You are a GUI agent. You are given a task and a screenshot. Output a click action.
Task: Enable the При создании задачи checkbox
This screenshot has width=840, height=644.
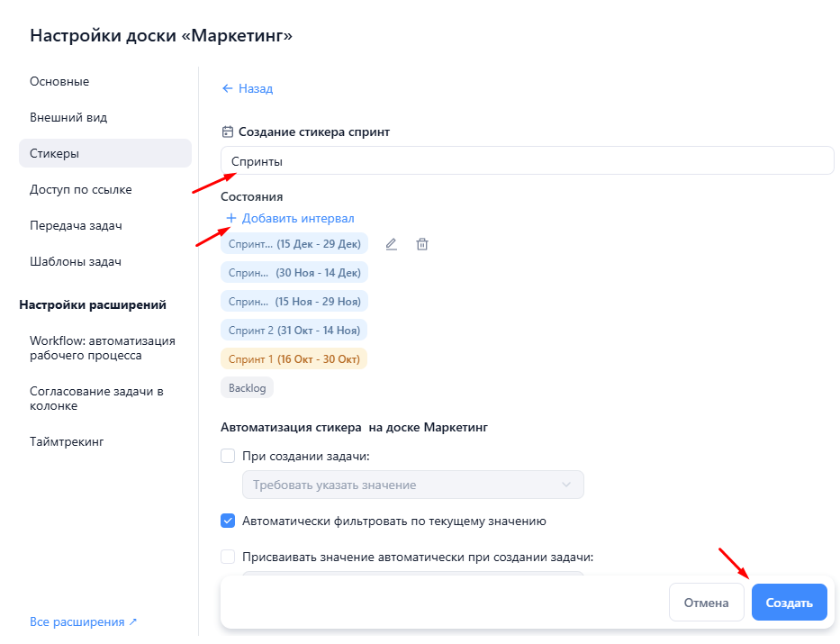point(228,456)
